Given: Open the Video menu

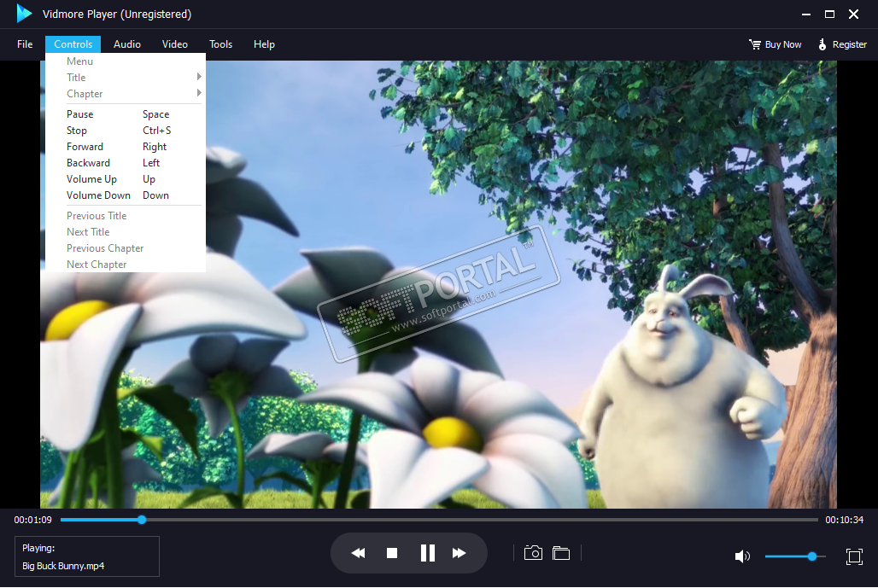Looking at the screenshot, I should click(175, 44).
